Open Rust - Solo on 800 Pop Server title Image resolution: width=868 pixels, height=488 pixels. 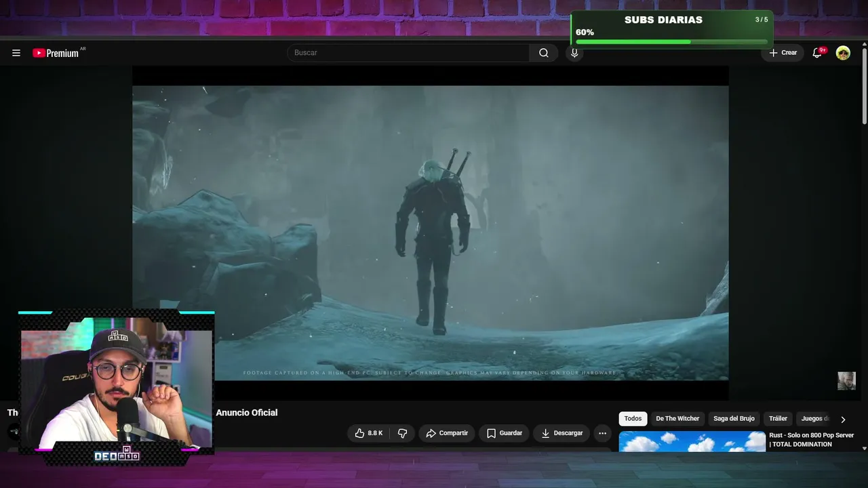click(x=811, y=440)
